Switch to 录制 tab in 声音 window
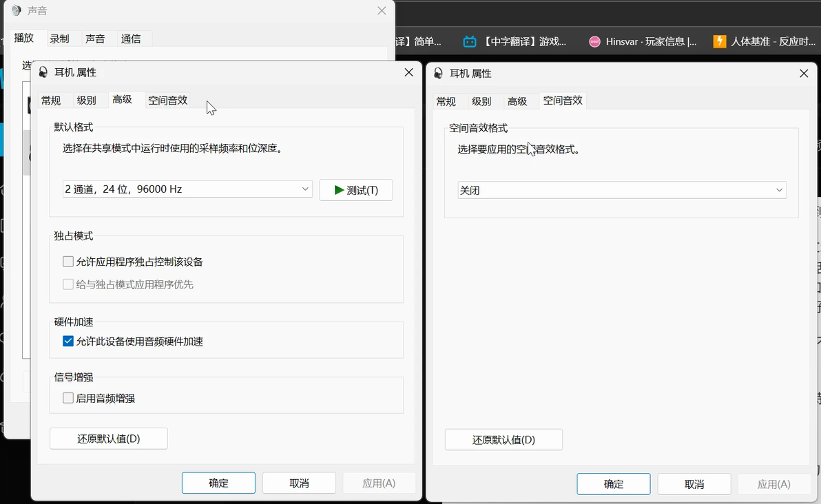The width and height of the screenshot is (821, 504). [60, 39]
